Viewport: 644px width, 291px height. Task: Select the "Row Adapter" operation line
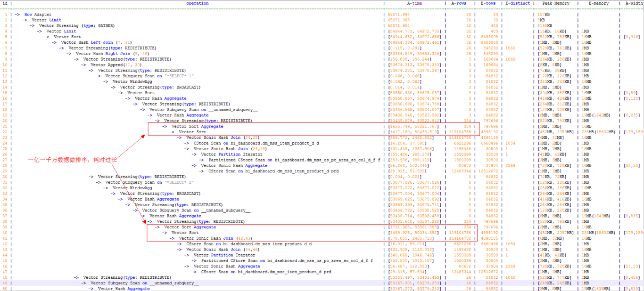(x=38, y=15)
